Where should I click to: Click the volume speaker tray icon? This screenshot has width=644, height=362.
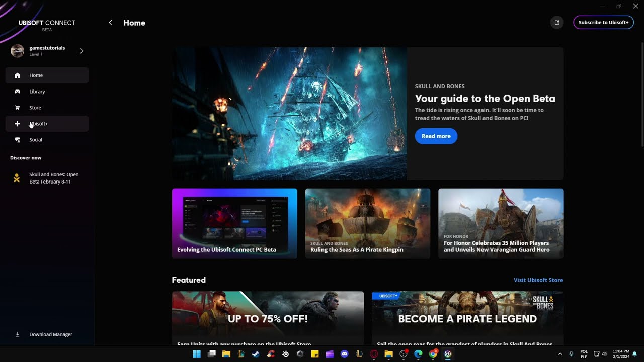point(605,354)
